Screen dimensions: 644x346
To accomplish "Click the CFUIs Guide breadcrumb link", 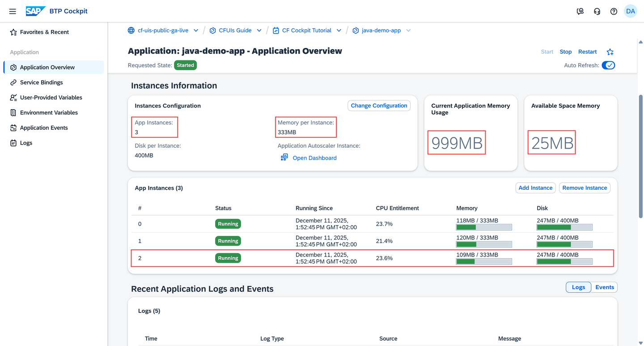I will click(x=235, y=30).
